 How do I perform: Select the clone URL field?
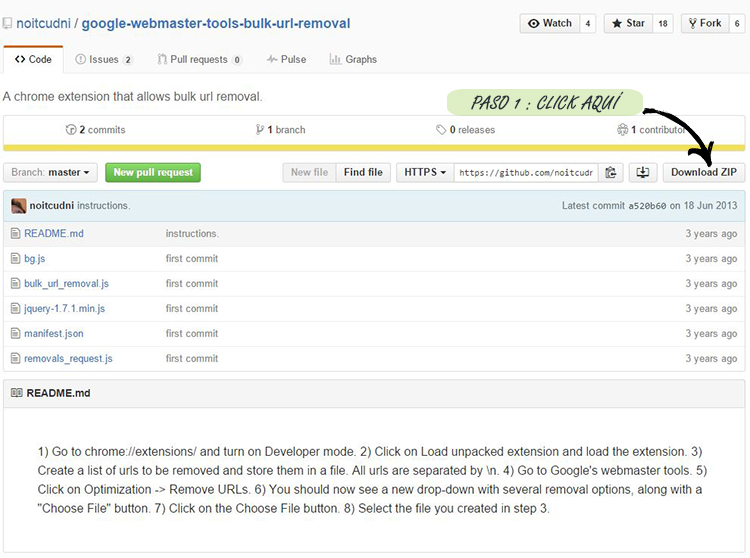click(x=526, y=172)
